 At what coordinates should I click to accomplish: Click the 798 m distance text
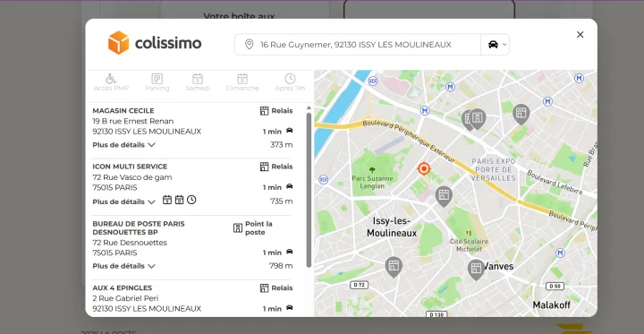pos(281,266)
